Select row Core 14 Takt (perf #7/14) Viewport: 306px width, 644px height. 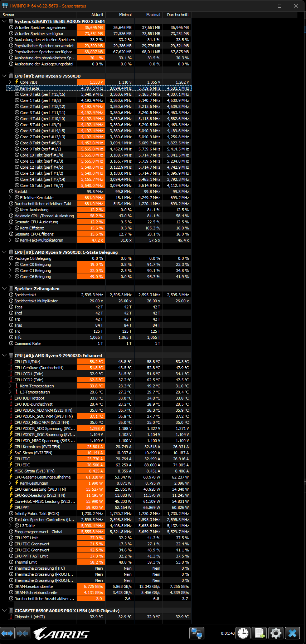pyautogui.click(x=96, y=179)
